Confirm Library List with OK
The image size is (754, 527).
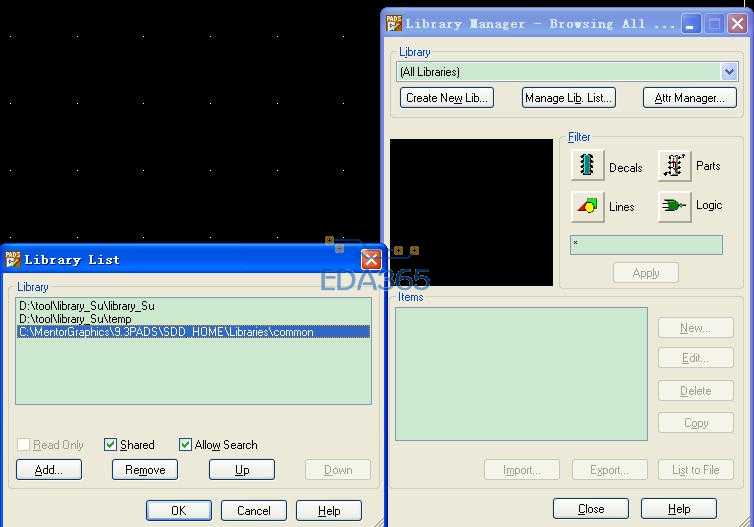pos(179,510)
